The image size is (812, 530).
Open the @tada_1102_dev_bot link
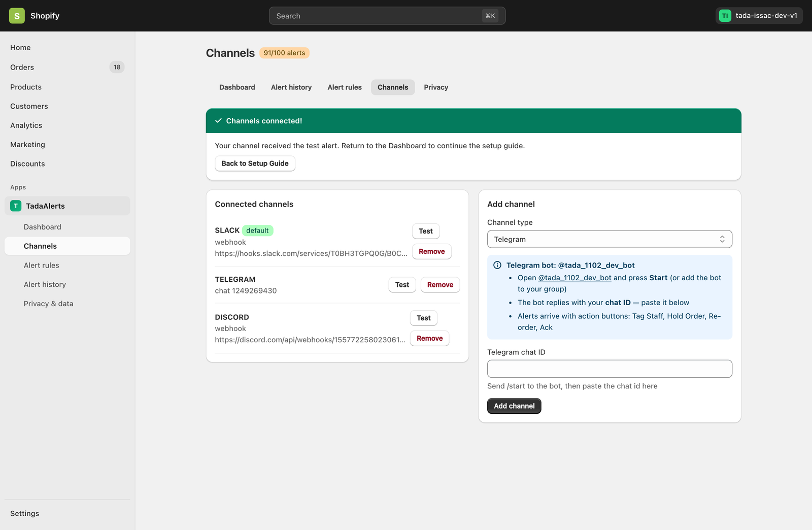click(x=574, y=278)
